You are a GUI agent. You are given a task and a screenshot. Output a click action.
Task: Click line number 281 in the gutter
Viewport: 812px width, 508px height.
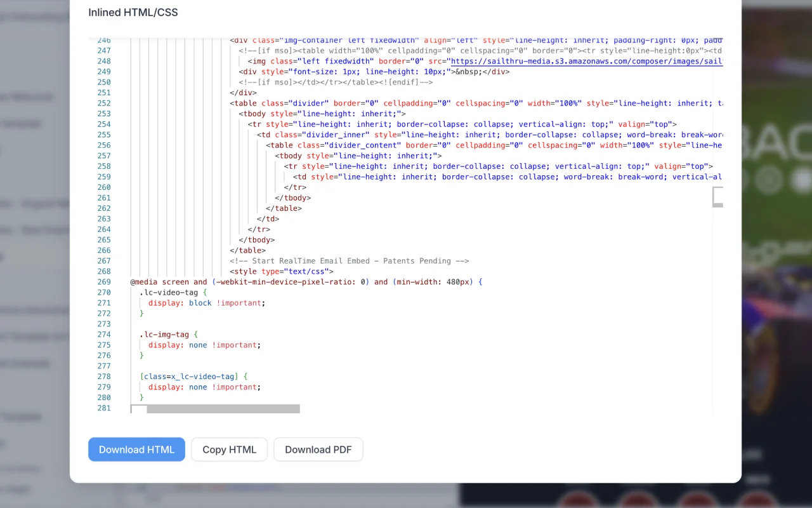pos(103,408)
